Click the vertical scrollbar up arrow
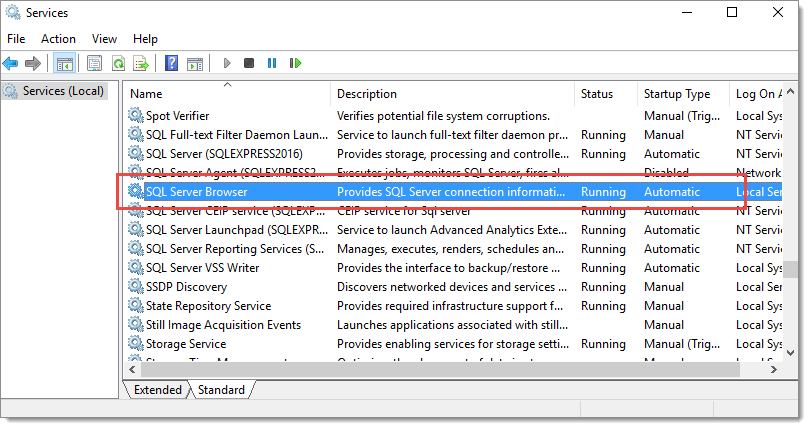809x428 pixels. pyautogui.click(x=790, y=91)
